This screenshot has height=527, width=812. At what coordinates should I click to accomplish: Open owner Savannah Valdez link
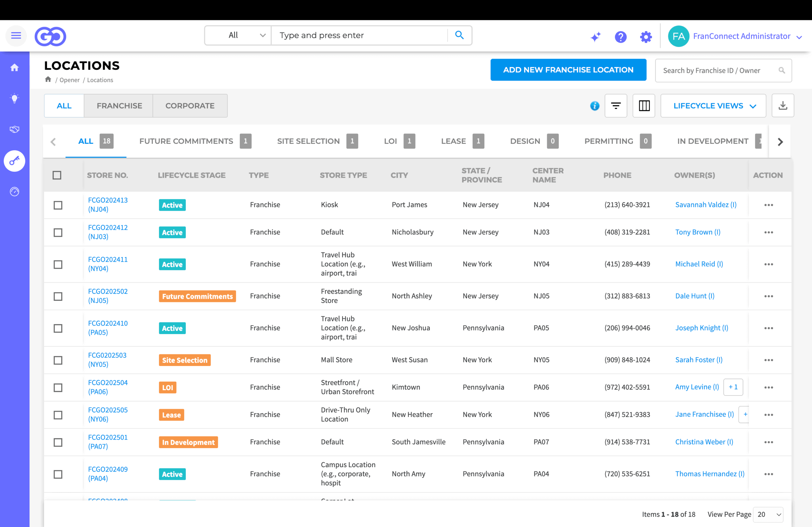click(x=705, y=205)
